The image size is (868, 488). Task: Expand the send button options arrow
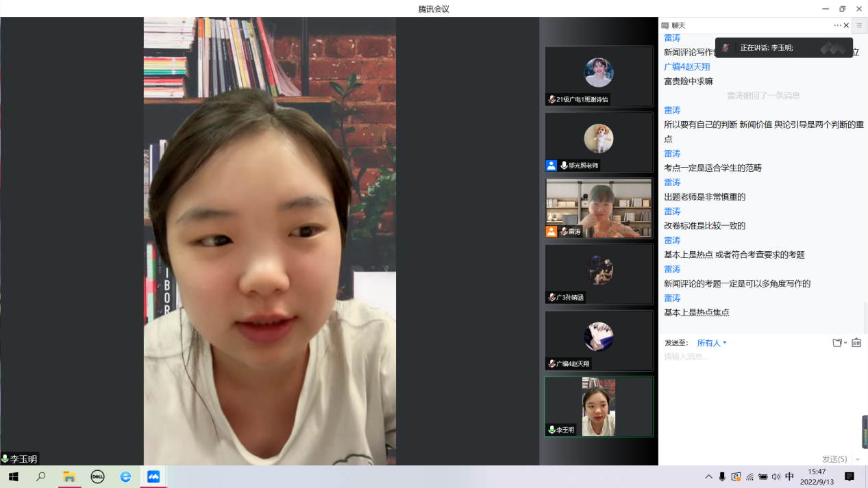(858, 459)
